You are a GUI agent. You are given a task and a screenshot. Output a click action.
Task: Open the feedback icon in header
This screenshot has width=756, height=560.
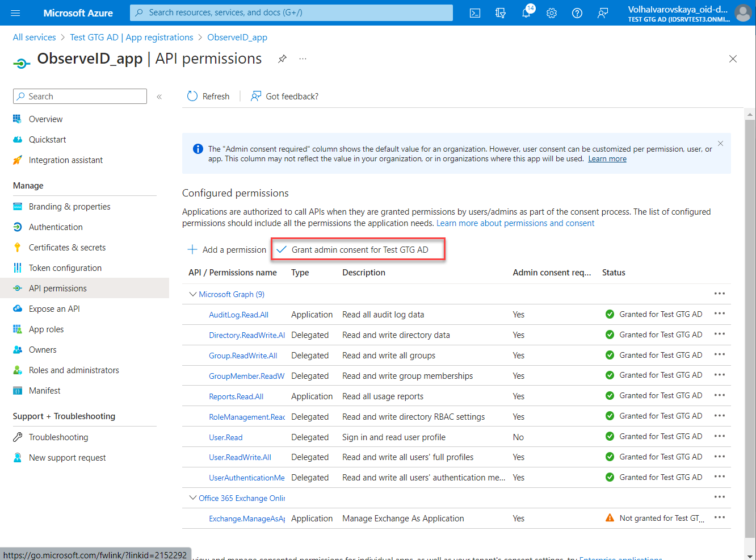point(603,13)
